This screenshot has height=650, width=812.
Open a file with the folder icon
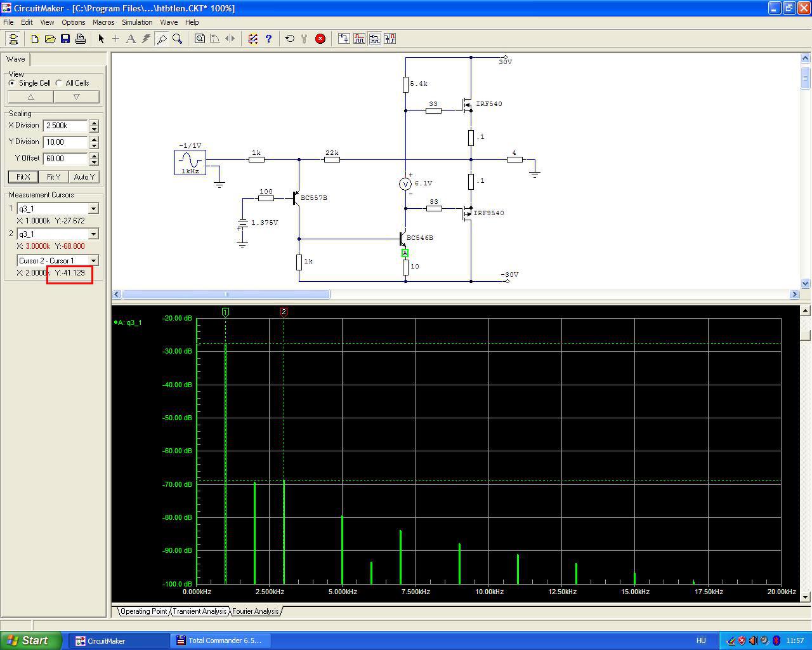[50, 39]
